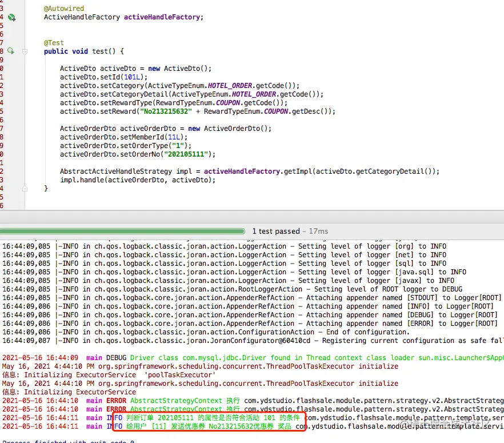Click the 'poolTaskExecutor' initializing log line
The width and height of the screenshot is (504, 443).
pos(109,375)
